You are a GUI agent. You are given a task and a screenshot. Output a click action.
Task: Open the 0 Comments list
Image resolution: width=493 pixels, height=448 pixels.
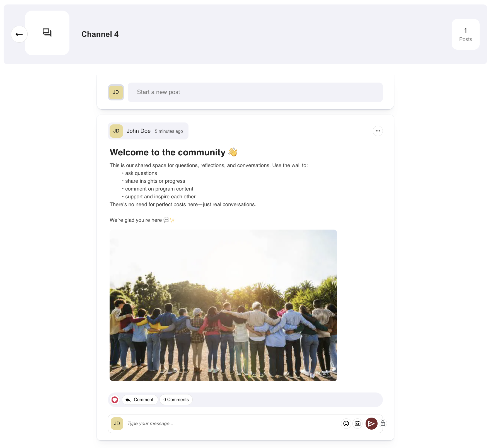coord(176,400)
